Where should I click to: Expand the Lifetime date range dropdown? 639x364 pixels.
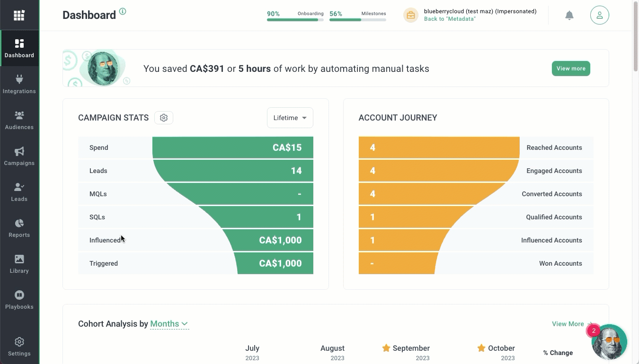(290, 118)
